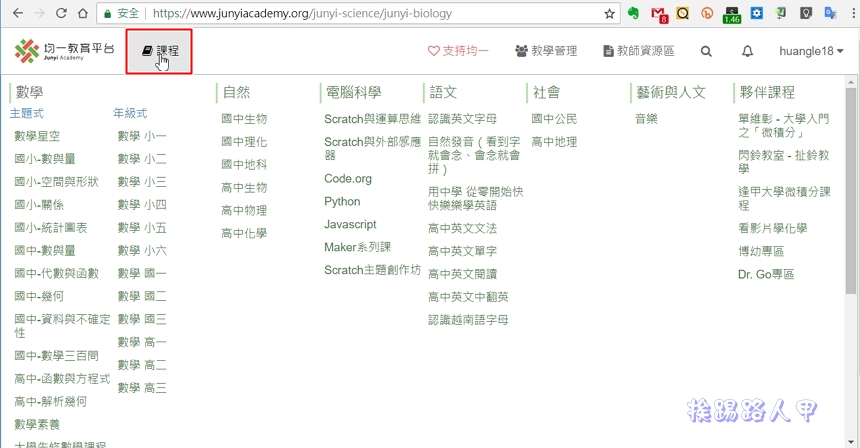Screen dimensions: 860x448
Task: Open 國中公民 course
Action: click(x=555, y=119)
